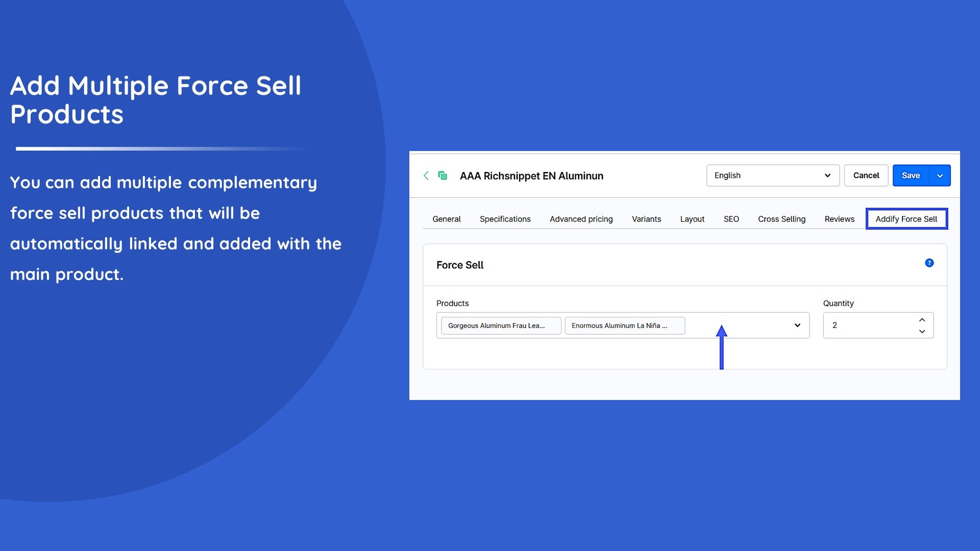This screenshot has width=980, height=551.
Task: Open the Layout tab
Action: (x=692, y=219)
